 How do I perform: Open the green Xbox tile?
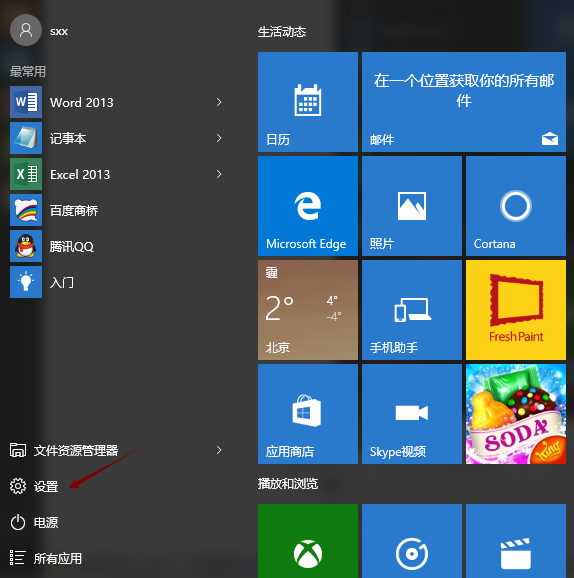[308, 541]
